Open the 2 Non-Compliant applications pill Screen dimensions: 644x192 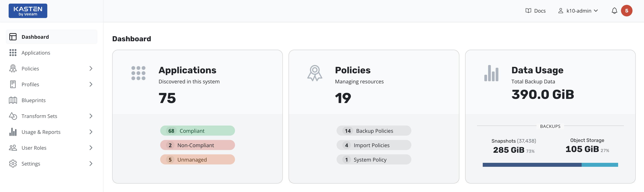tap(197, 145)
